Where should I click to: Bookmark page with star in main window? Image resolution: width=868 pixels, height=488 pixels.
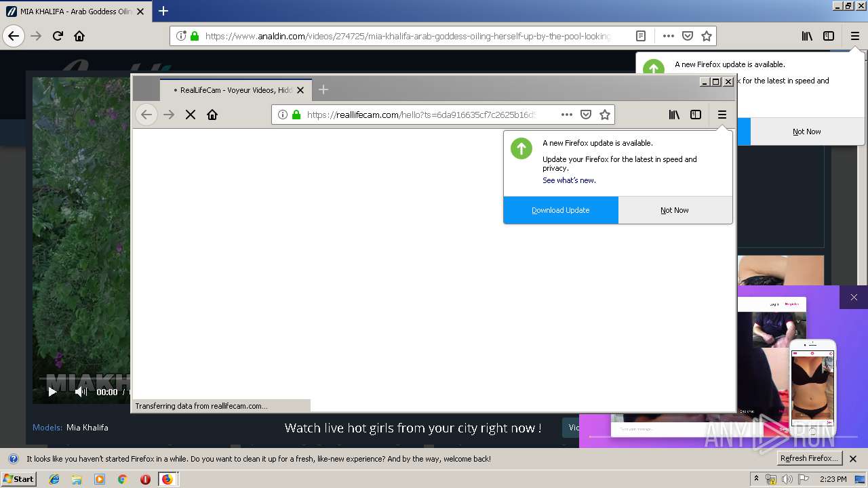tap(707, 36)
